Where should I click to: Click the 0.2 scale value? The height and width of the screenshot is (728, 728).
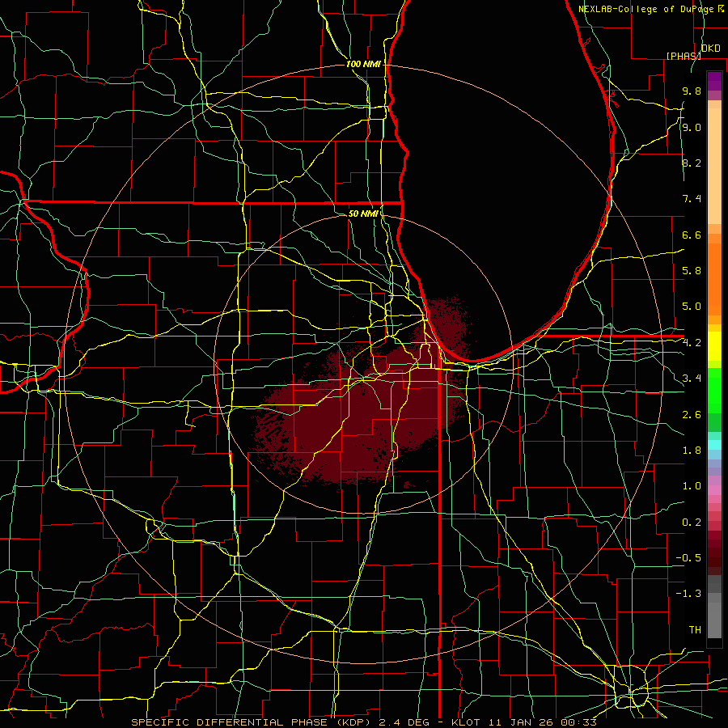coord(692,523)
